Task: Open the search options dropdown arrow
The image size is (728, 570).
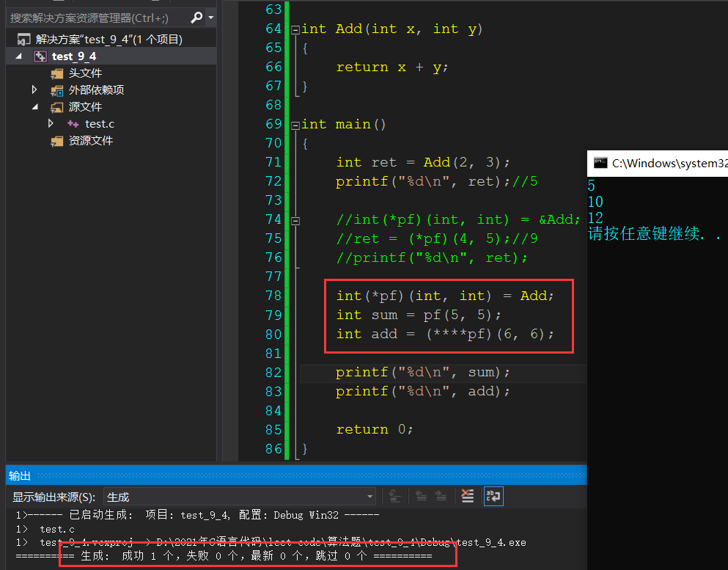Action: [211, 18]
